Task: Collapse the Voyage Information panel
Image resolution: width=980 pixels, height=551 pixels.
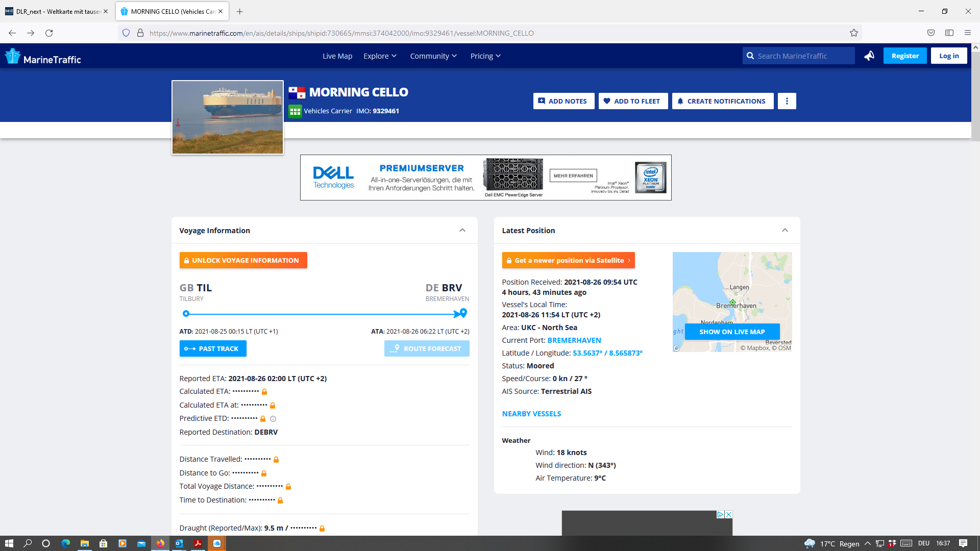Action: [462, 230]
